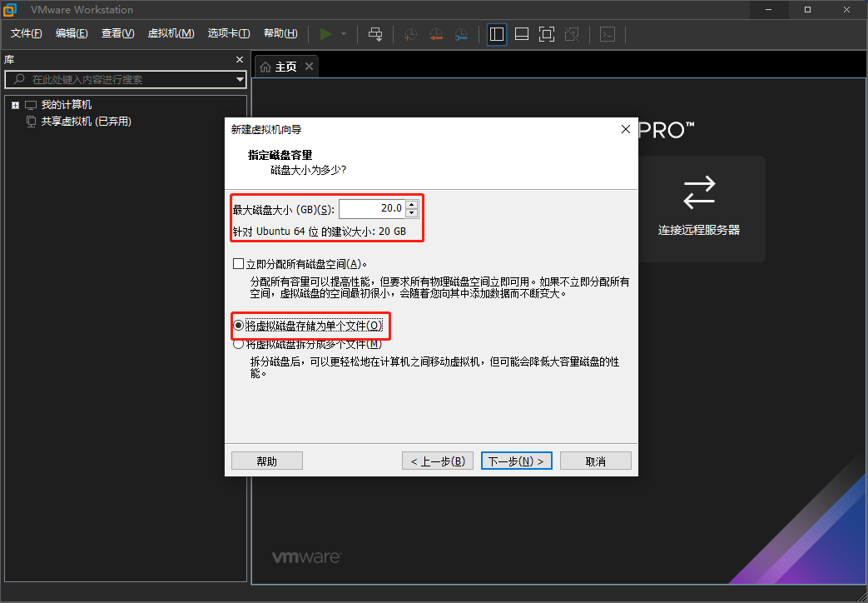Click the Snapshot Manager wrench icon

click(x=461, y=34)
